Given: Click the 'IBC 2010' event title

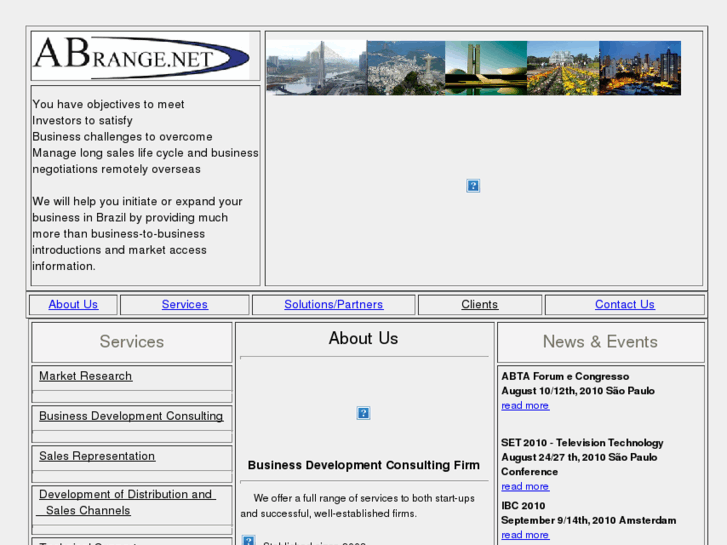Looking at the screenshot, I should [523, 506].
